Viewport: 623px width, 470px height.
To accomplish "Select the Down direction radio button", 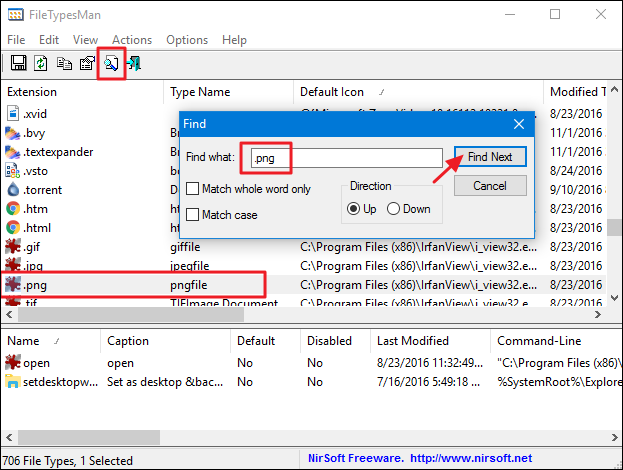I will (x=393, y=209).
